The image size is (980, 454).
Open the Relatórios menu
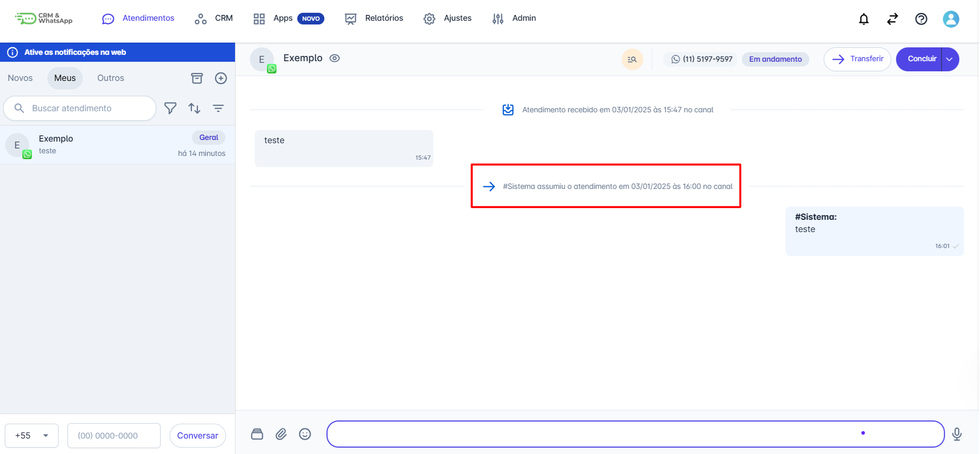[374, 19]
